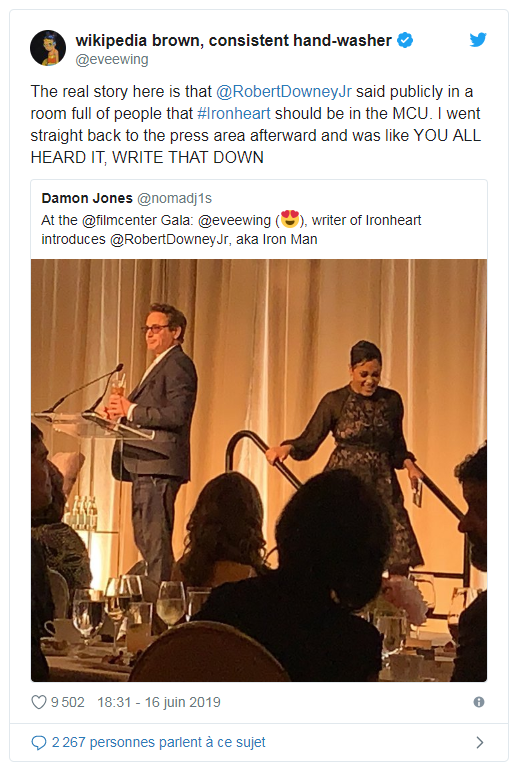Open the 18:31 - 16 juin 2019 timestamp
This screenshot has height=773, width=519.
tap(159, 702)
